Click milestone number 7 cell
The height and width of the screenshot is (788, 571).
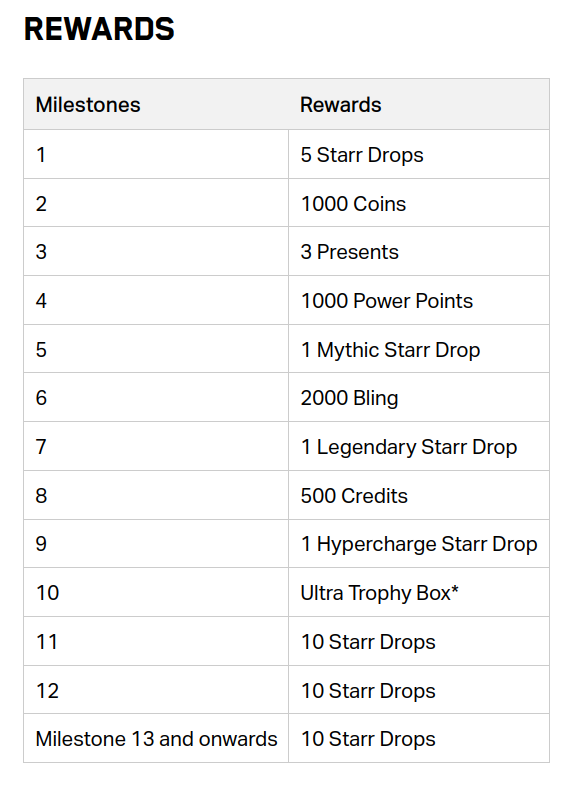[156, 446]
